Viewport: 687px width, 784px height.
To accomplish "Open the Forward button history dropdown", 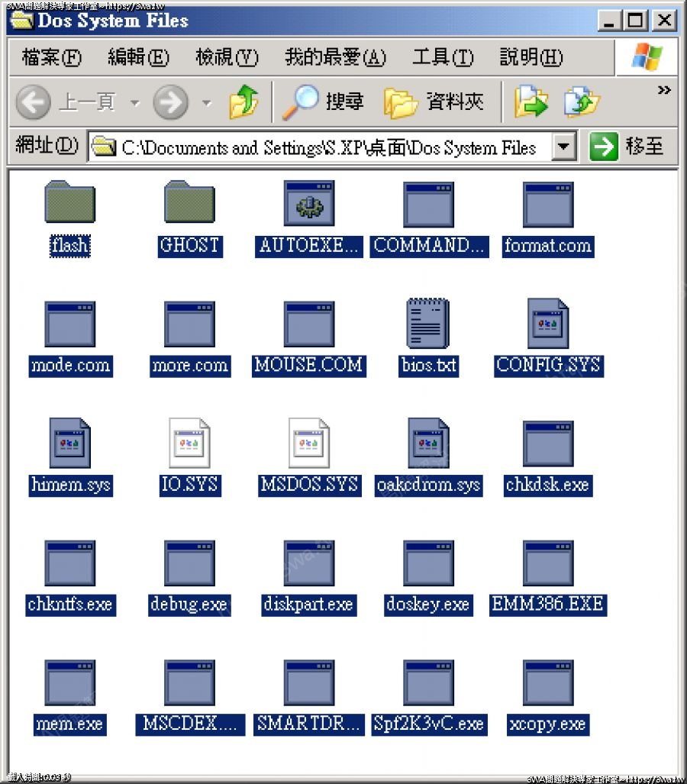I will coord(207,102).
